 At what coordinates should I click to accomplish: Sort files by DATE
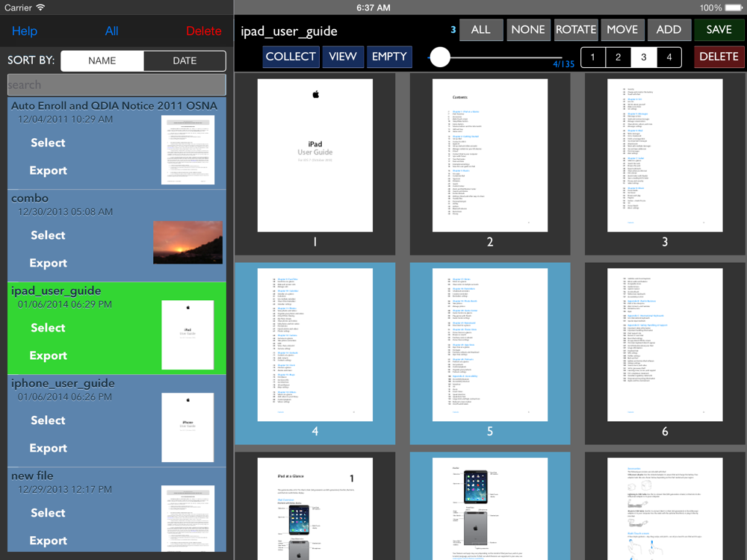185,60
